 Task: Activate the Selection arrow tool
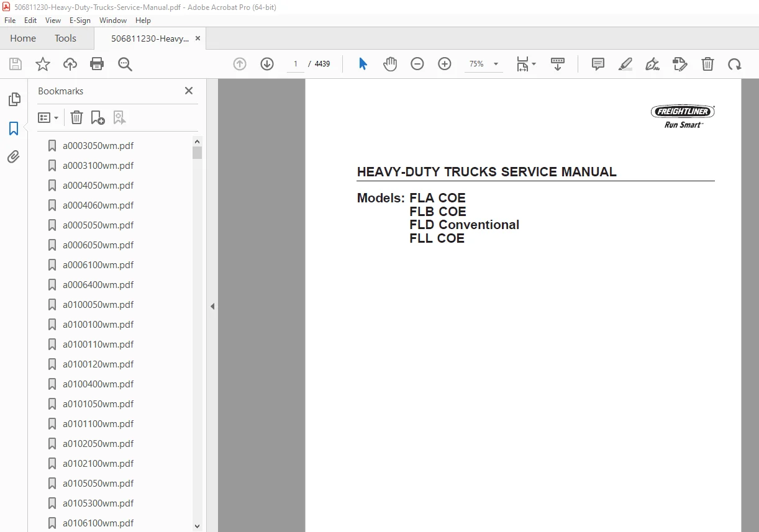point(363,64)
